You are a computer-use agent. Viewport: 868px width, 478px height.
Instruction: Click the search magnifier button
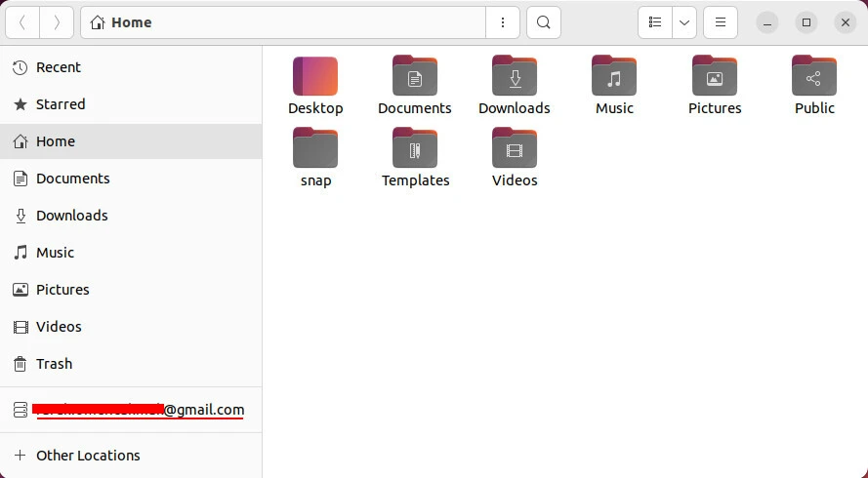(x=544, y=22)
